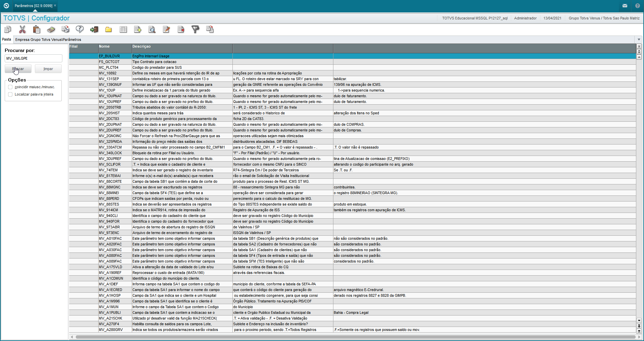Select the MV_2050TRB row

(353, 108)
